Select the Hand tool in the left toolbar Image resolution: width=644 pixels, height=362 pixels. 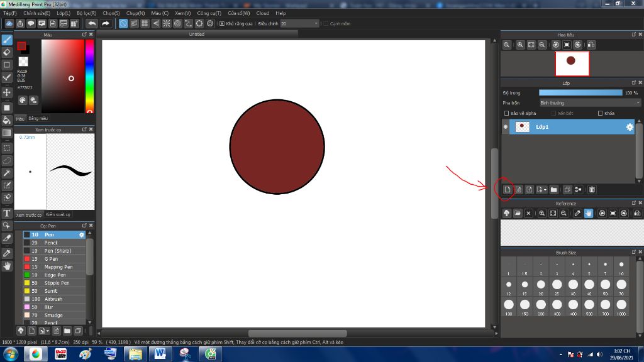pos(7,266)
